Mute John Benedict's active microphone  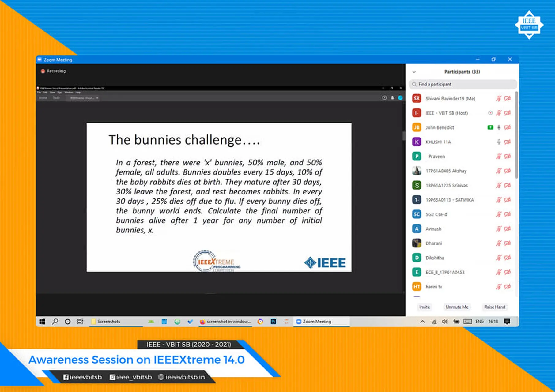499,127
